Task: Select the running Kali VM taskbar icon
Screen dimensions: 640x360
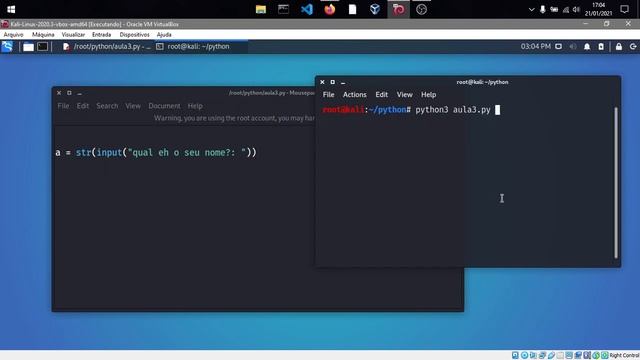Action: [x=399, y=9]
